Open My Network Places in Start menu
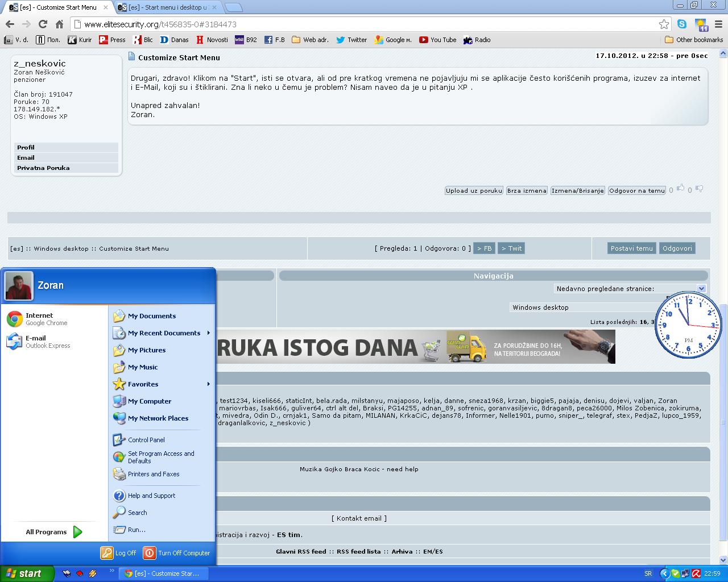 click(x=162, y=418)
